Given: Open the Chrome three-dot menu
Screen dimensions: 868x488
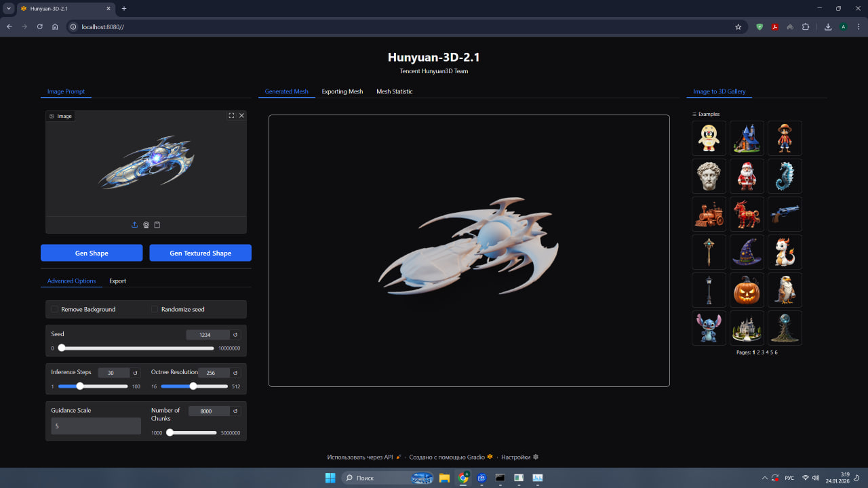Looking at the screenshot, I should (859, 27).
